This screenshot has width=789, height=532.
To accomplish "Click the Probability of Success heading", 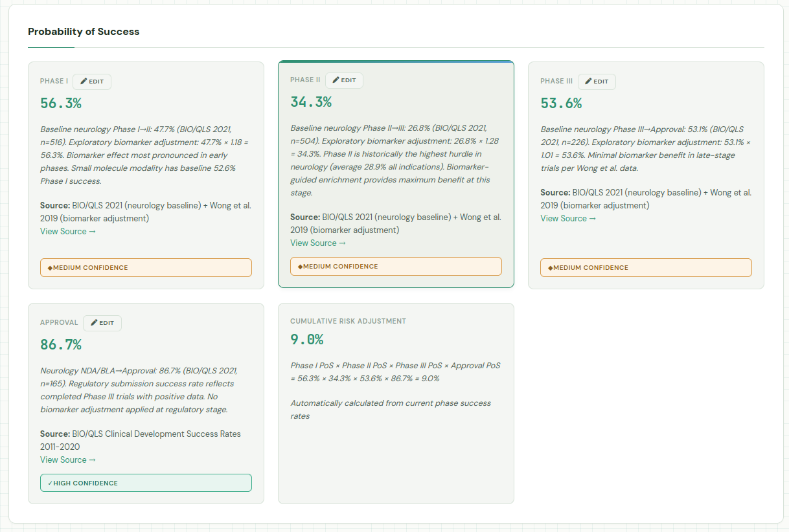I will tap(84, 32).
